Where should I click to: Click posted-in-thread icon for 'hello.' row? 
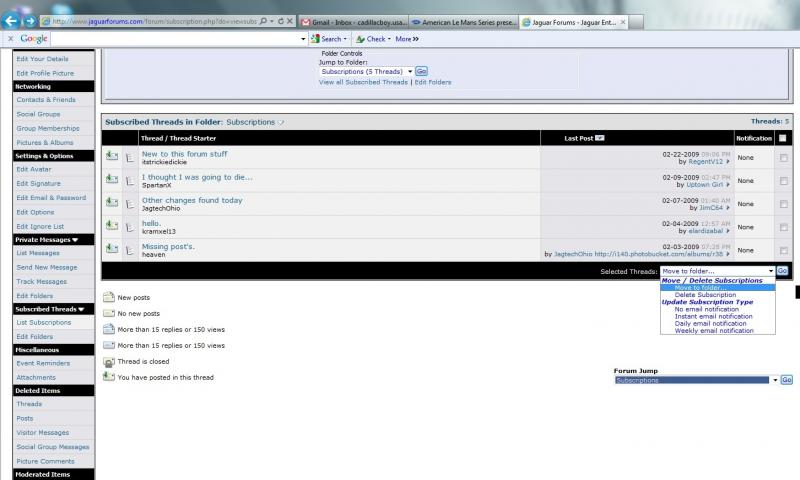112,225
